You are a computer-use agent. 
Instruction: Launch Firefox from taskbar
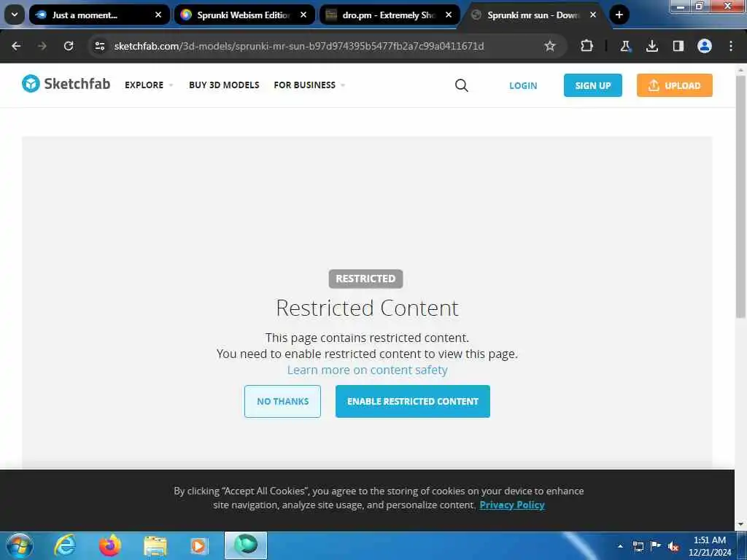(109, 545)
